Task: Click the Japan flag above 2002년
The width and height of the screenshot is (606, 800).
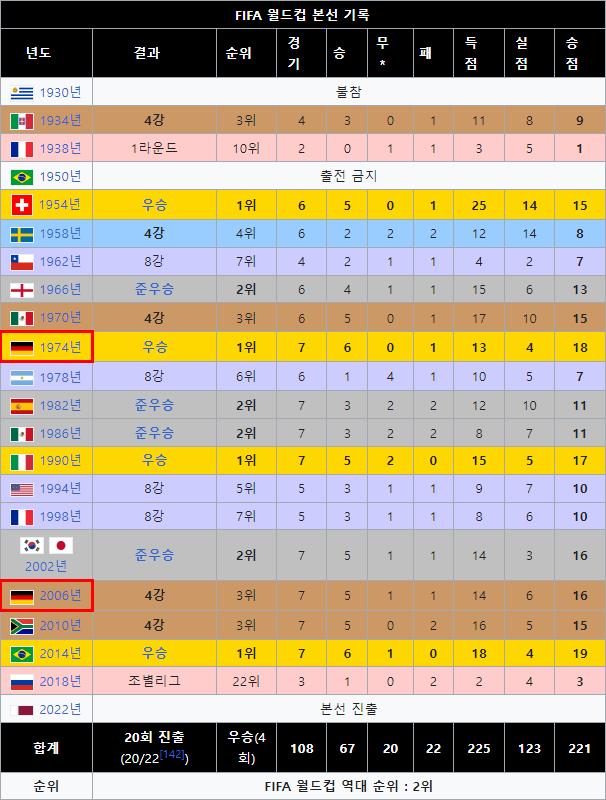Action: point(61,545)
